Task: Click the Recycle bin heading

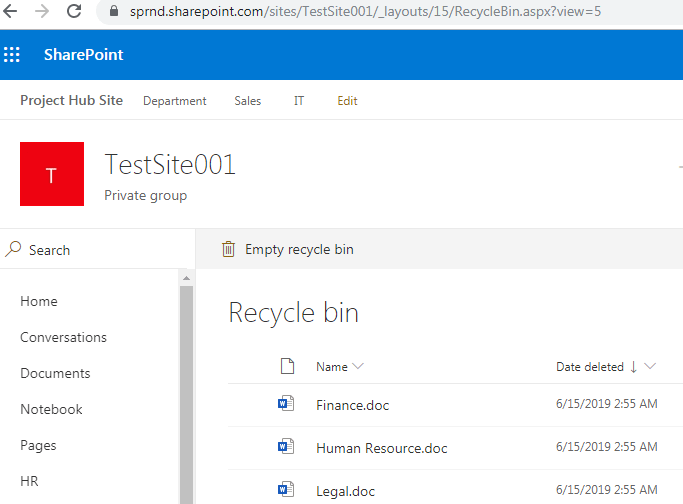Action: coord(293,313)
